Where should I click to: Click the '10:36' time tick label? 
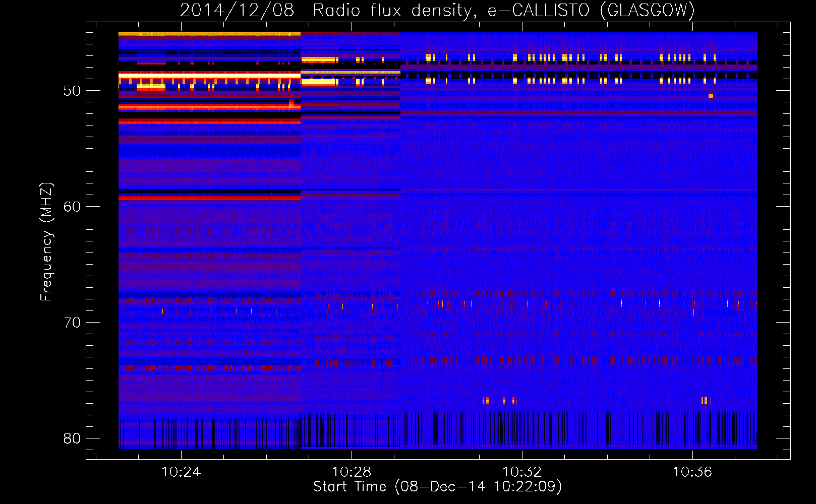pyautogui.click(x=692, y=472)
